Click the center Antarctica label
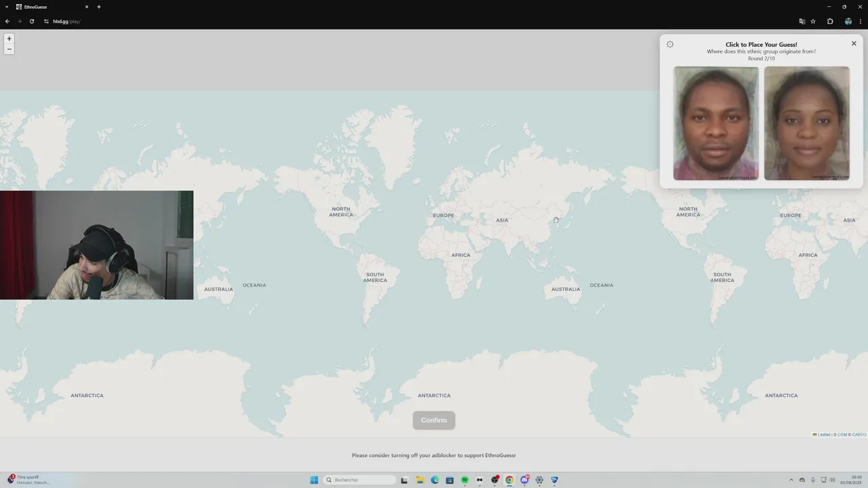 point(434,395)
